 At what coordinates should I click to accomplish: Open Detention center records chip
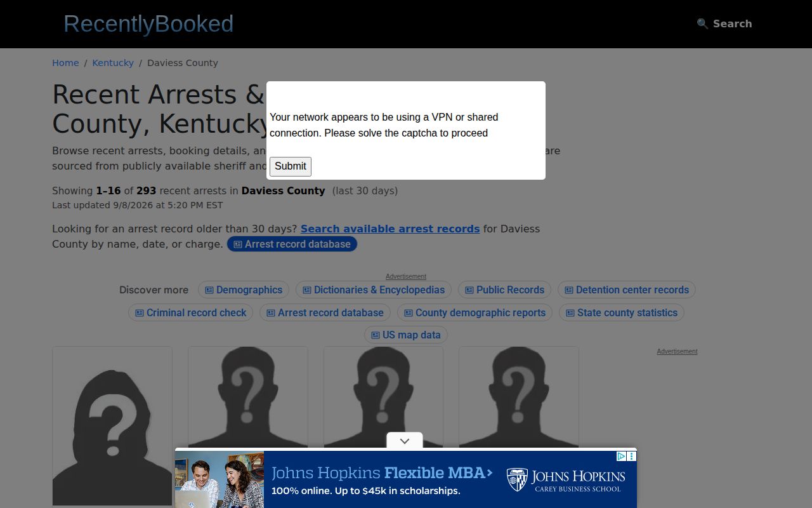point(627,290)
